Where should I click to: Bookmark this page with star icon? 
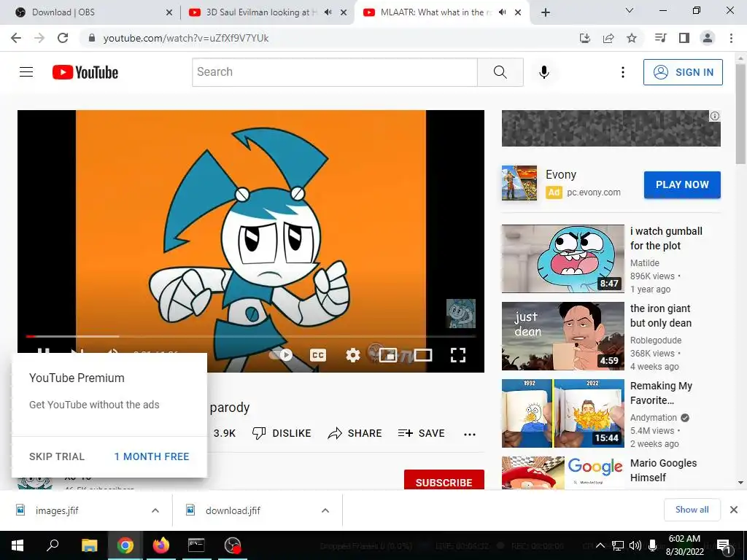pos(632,38)
